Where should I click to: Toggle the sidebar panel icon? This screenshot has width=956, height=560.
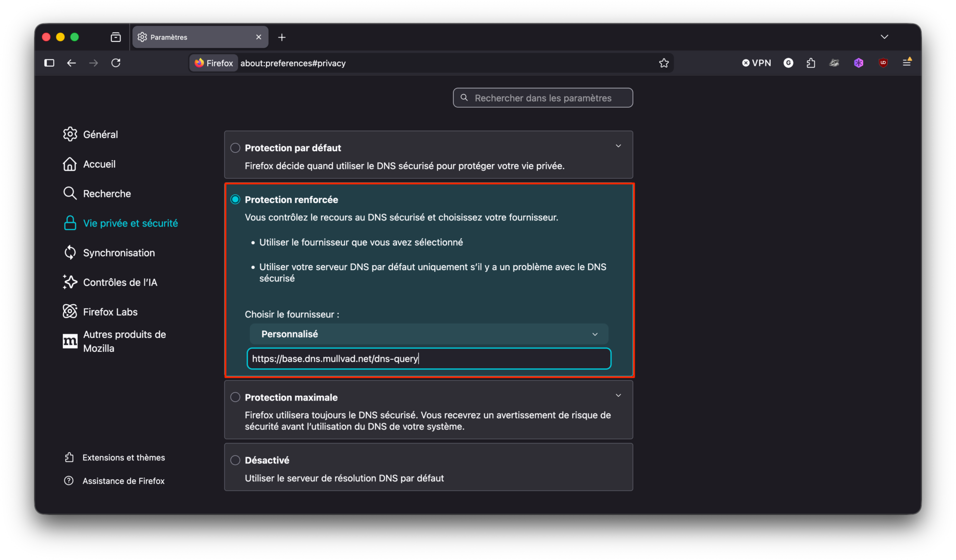click(49, 63)
